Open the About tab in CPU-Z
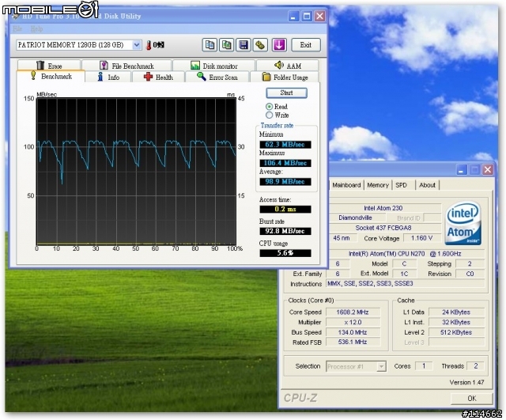506x420 pixels. pyautogui.click(x=427, y=185)
